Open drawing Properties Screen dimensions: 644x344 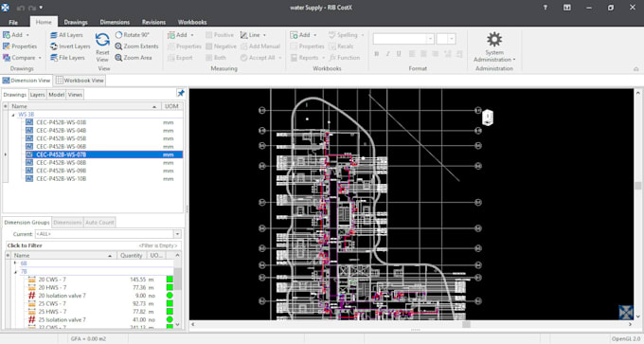coord(20,46)
